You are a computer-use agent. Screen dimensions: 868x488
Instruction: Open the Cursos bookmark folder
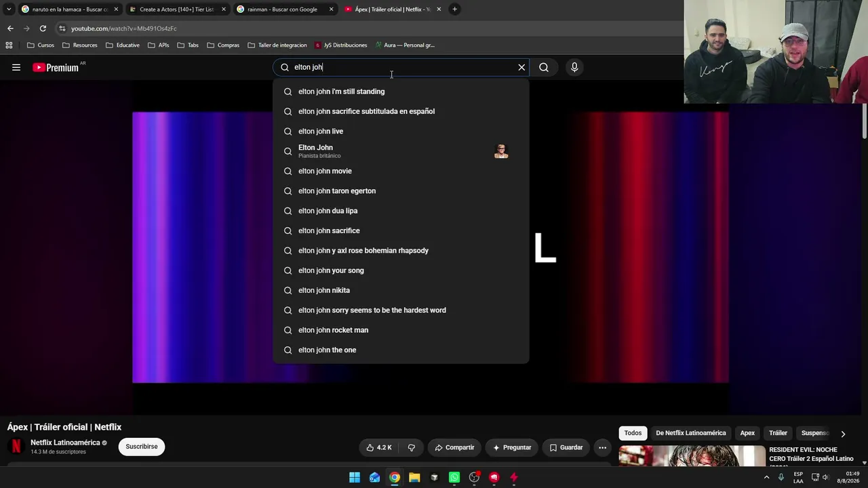point(41,45)
